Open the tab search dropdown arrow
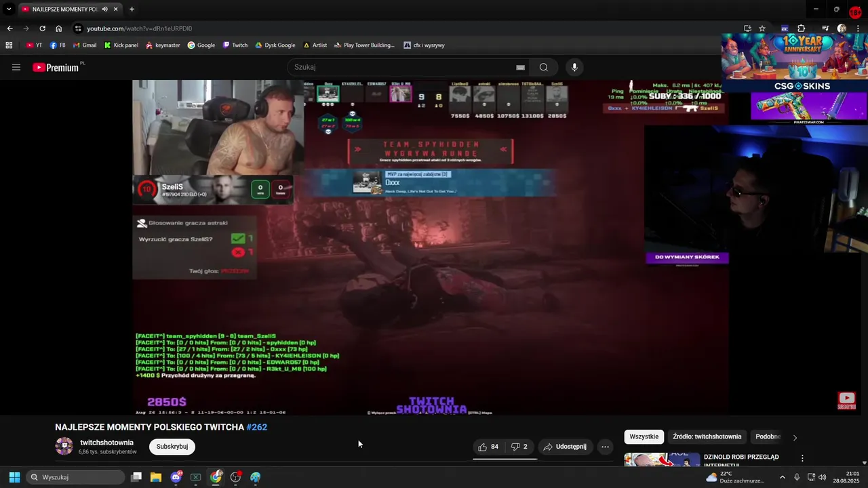The width and height of the screenshot is (868, 488). tap(9, 9)
